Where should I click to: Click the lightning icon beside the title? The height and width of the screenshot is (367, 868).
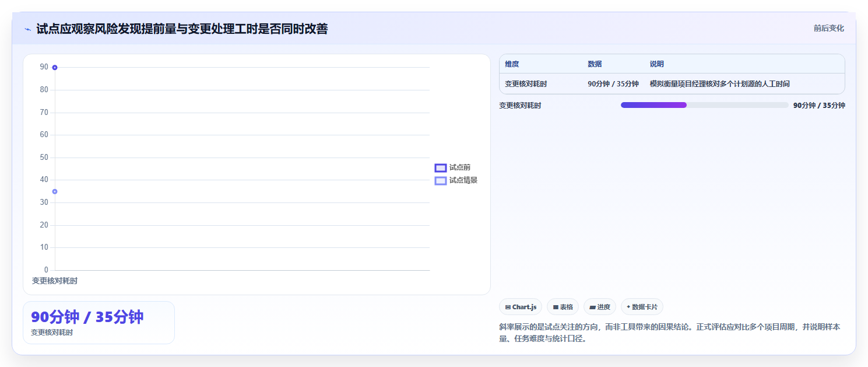click(27, 29)
